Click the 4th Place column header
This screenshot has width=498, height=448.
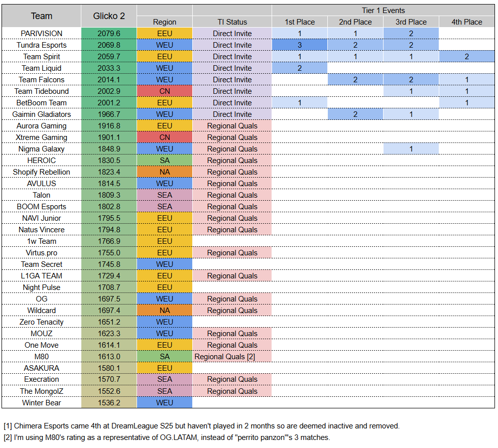[x=466, y=22]
